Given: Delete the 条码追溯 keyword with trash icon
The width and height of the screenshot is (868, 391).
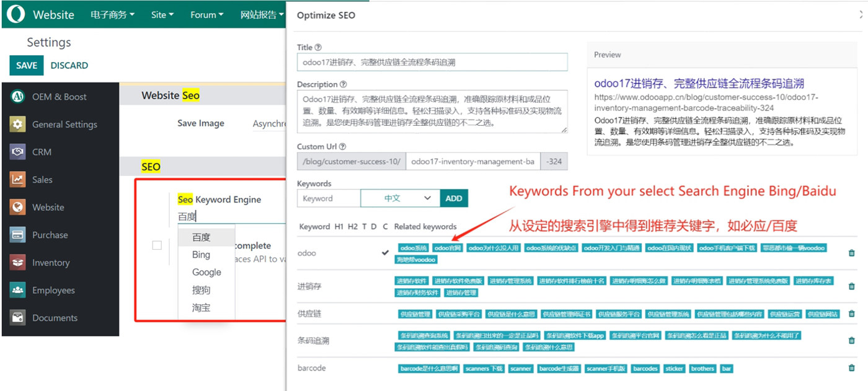Looking at the screenshot, I should (851, 340).
